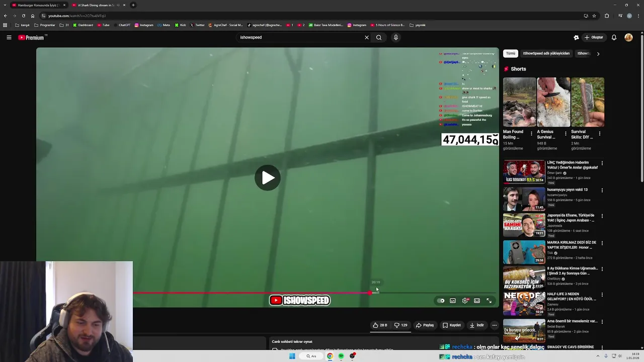Open Chrome from the taskbar
This screenshot has height=362, width=644.
point(330,356)
